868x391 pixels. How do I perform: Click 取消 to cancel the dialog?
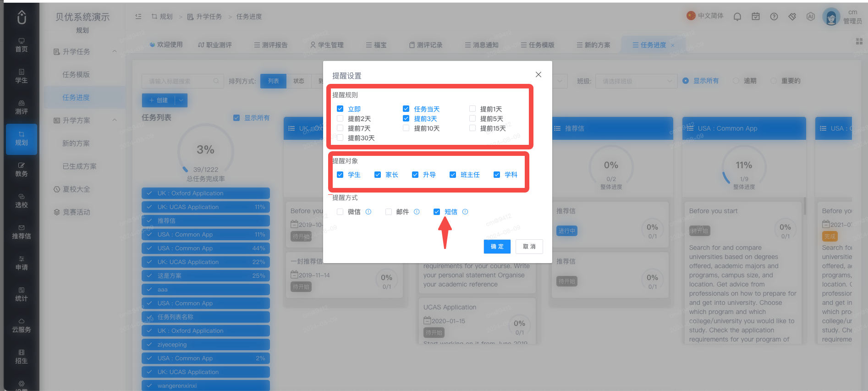pyautogui.click(x=529, y=247)
